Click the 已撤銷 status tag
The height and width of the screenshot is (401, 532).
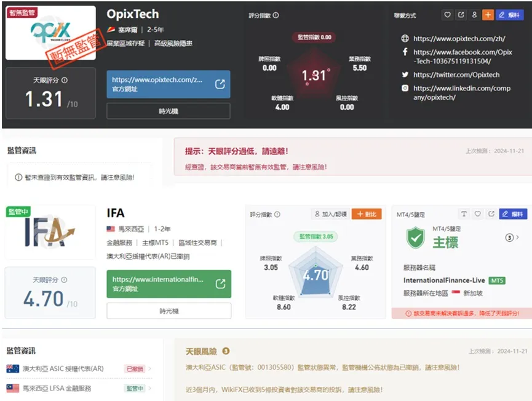click(135, 369)
